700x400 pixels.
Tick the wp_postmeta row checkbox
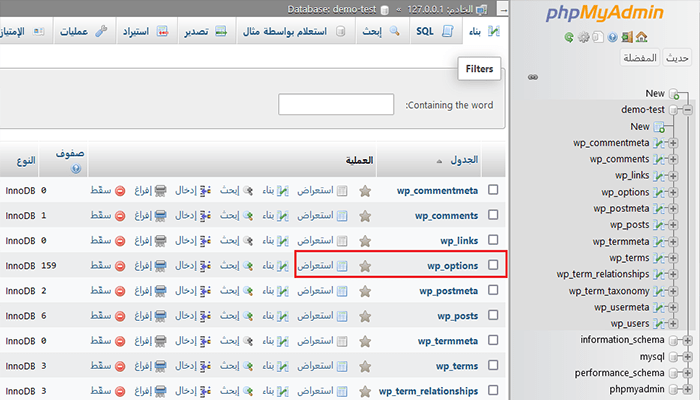click(493, 290)
